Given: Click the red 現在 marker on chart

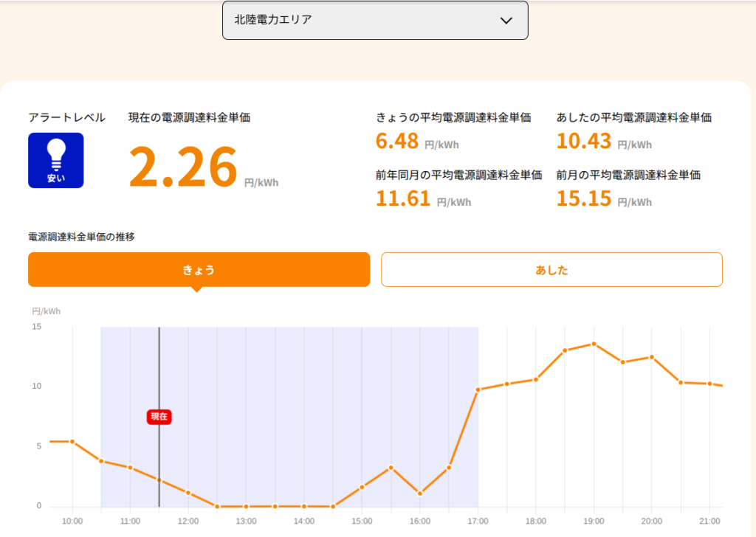Looking at the screenshot, I should (x=159, y=417).
